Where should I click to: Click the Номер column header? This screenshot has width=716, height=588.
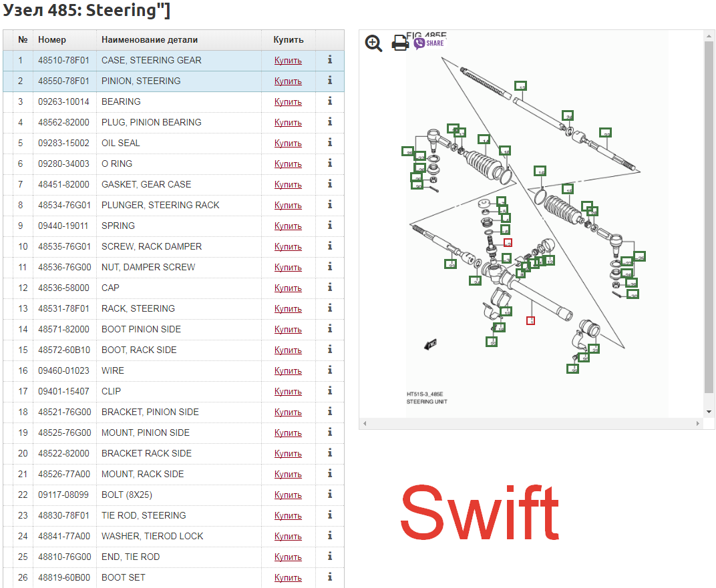[x=52, y=40]
